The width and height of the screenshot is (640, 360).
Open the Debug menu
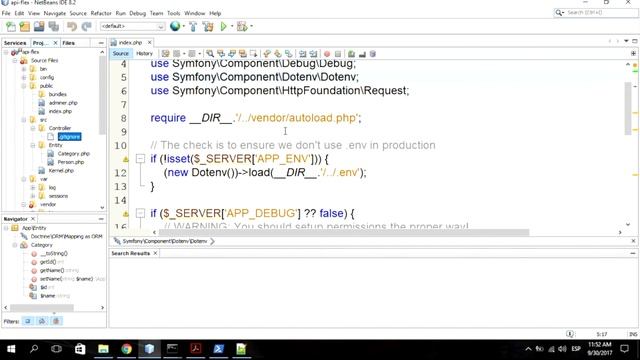[138, 13]
